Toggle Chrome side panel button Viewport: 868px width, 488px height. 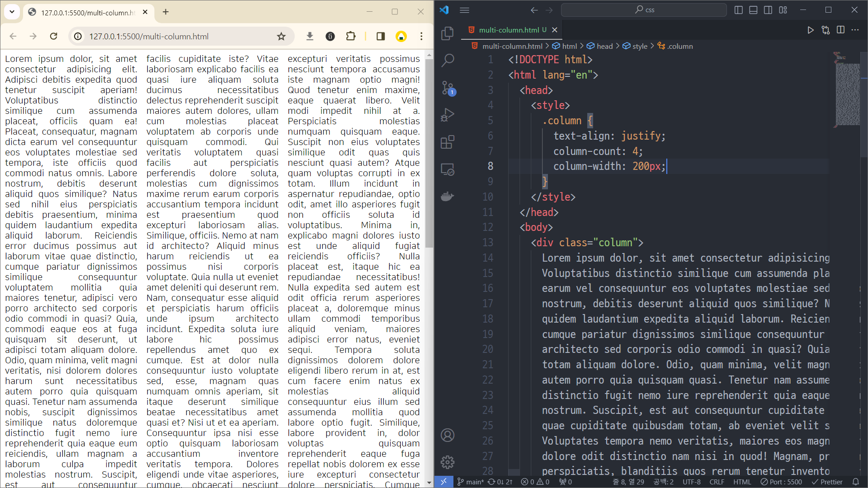tap(381, 36)
